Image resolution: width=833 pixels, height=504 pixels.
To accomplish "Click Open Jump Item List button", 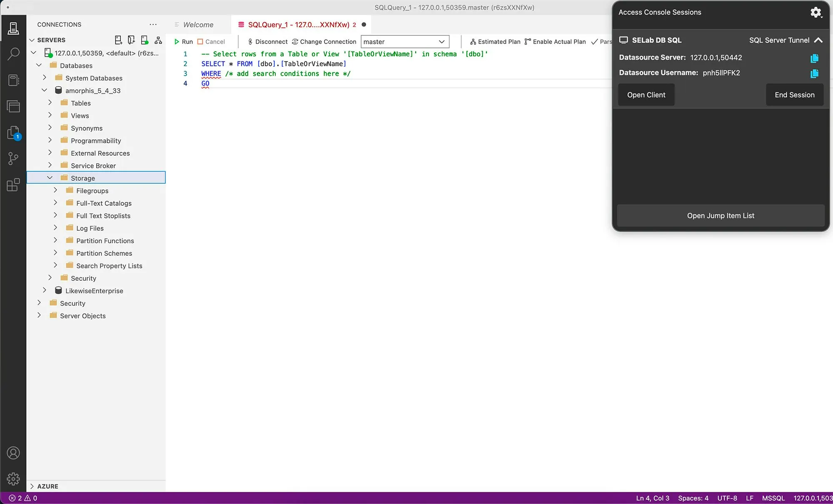I will tap(721, 215).
